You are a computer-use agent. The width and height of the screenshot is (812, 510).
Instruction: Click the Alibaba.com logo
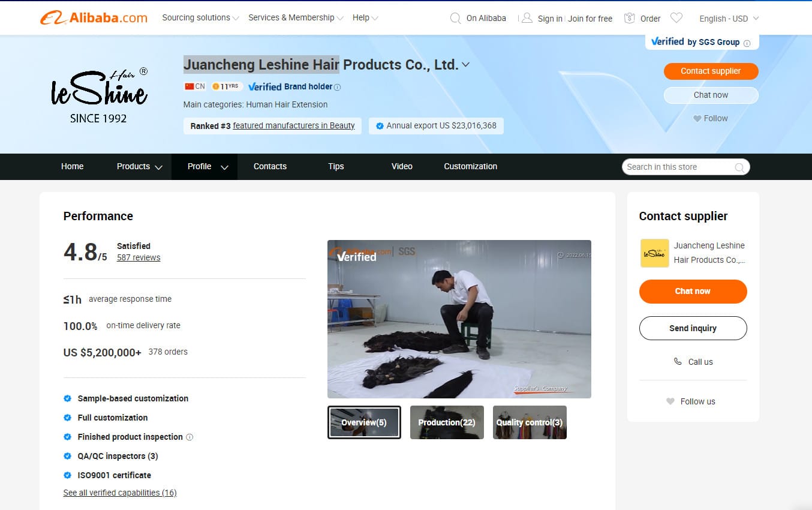(94, 18)
